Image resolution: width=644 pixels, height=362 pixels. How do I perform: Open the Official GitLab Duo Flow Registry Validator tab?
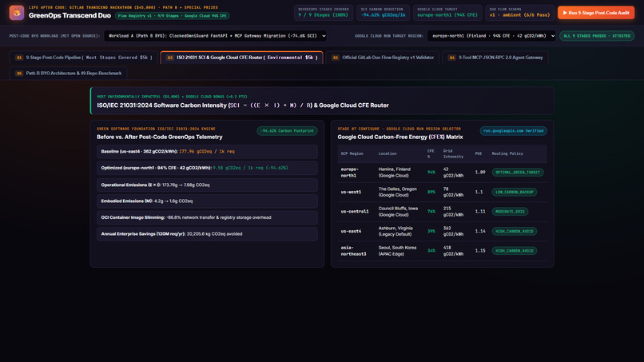tap(383, 58)
